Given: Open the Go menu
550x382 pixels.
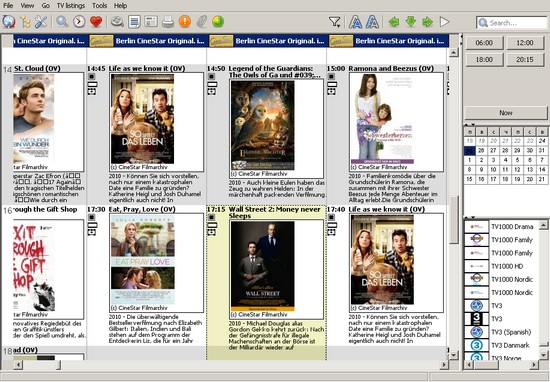Looking at the screenshot, I should pyautogui.click(x=46, y=5).
